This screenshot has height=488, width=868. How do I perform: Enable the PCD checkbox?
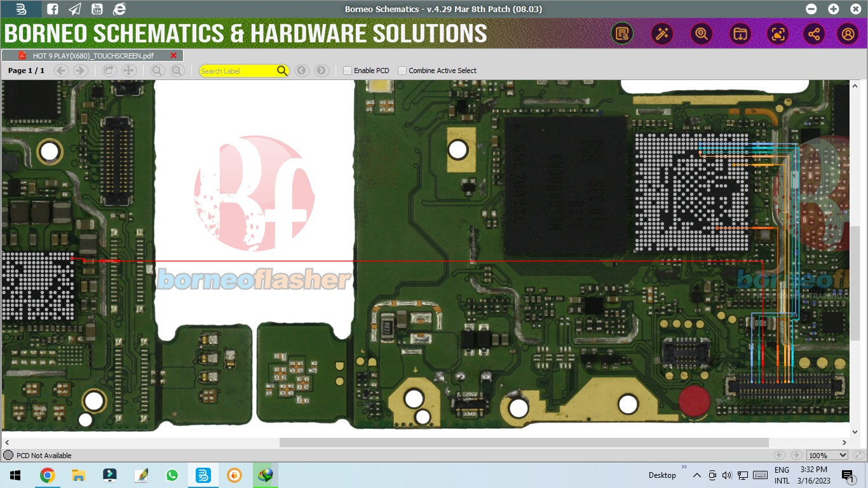click(x=348, y=71)
